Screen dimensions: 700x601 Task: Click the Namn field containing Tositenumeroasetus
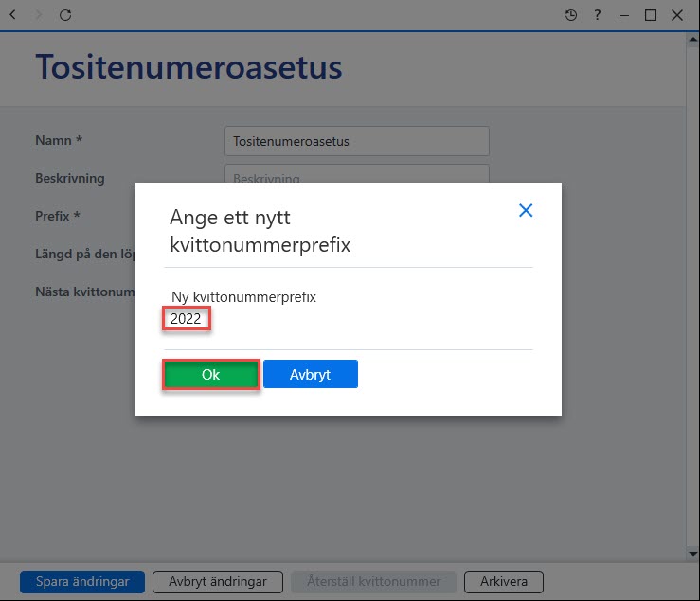tap(357, 141)
